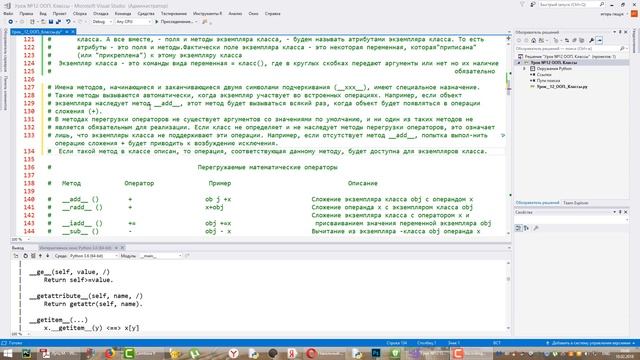Open the Средства menu
Screen dimensions: 640x360
(x=146, y=13)
